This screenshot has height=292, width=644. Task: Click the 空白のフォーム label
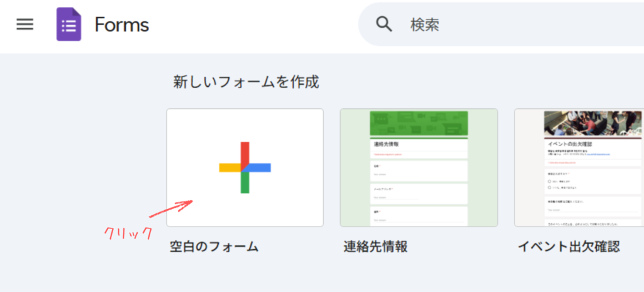(214, 247)
